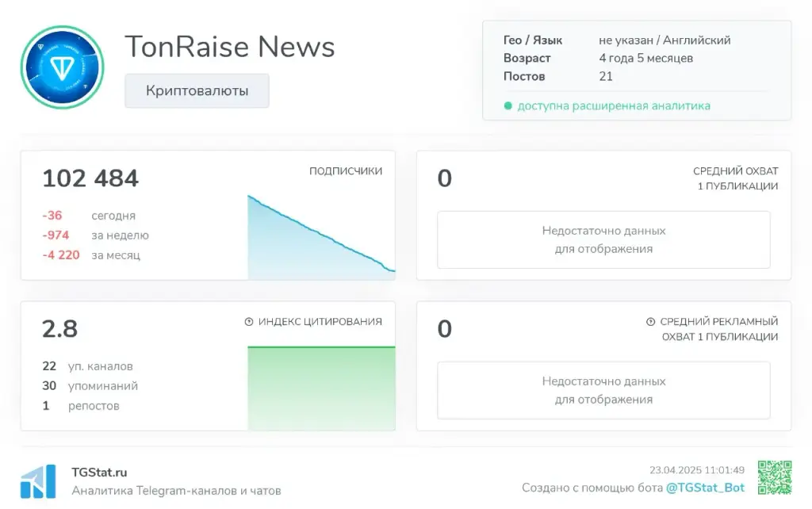Click the 30 упоминаний row
This screenshot has width=812, height=509.
(x=90, y=386)
